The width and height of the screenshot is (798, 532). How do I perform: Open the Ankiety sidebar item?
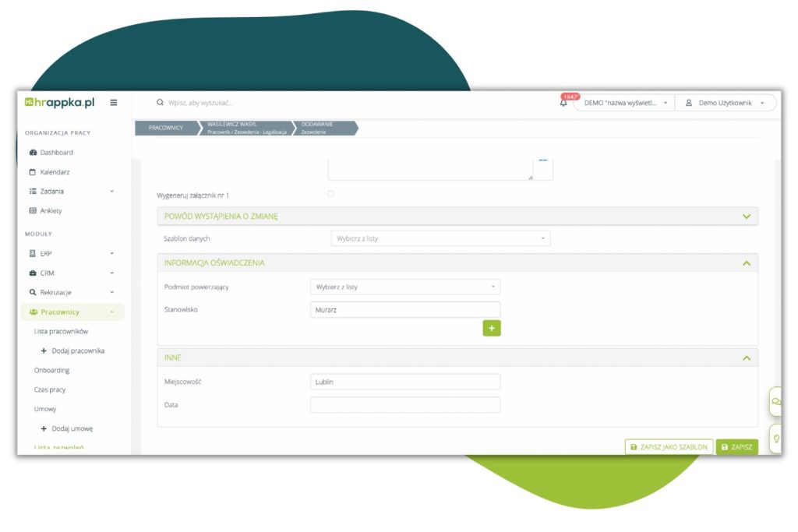[51, 211]
